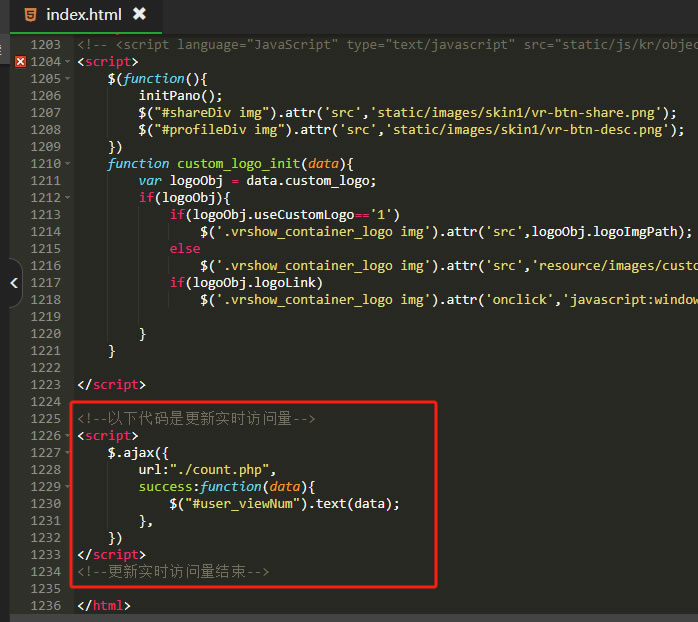
Task: Expand the left sidebar with arrow handle
Action: pos(13,283)
